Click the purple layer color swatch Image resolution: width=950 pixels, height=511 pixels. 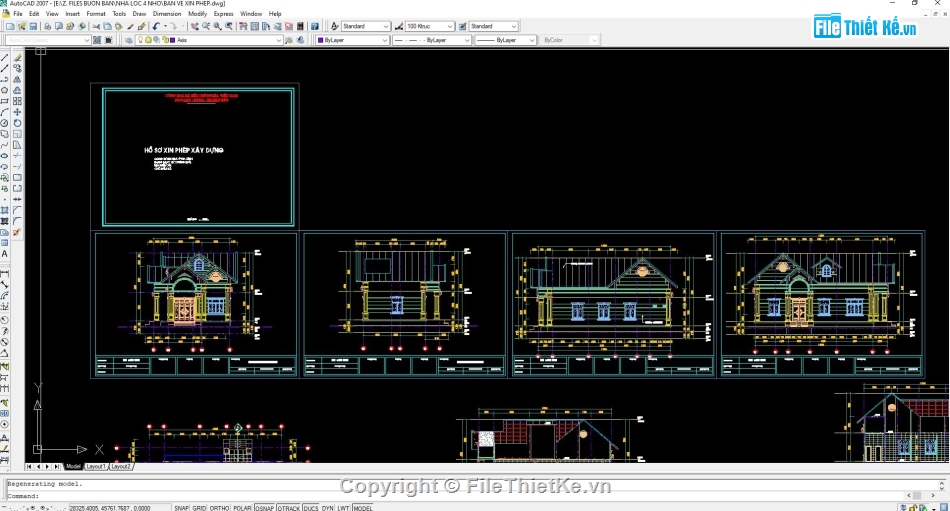click(x=173, y=40)
